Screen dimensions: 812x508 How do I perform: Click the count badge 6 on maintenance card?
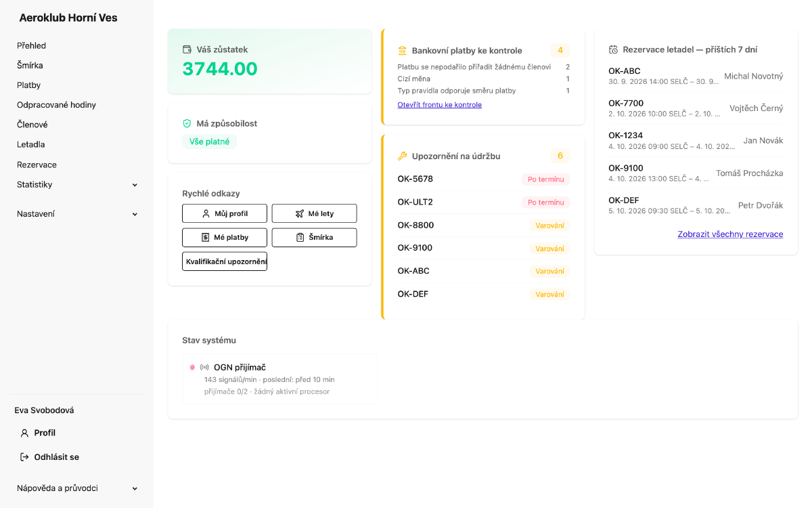[x=560, y=156]
